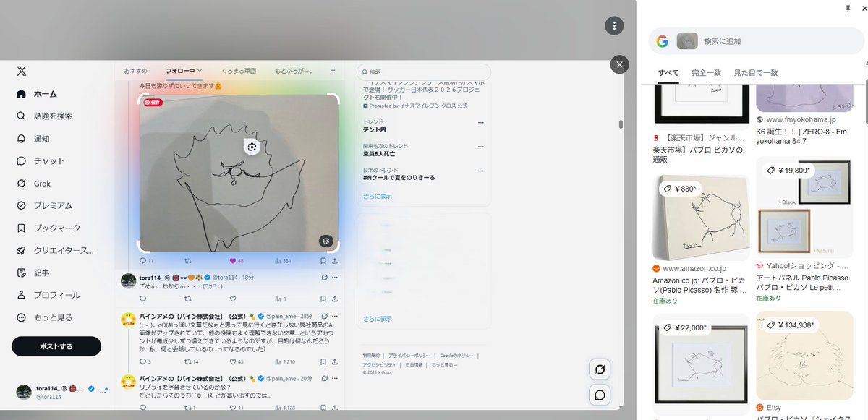This screenshot has width=868, height=420.
Task: Open the ¥22,000 framed drawing result
Action: point(701,365)
